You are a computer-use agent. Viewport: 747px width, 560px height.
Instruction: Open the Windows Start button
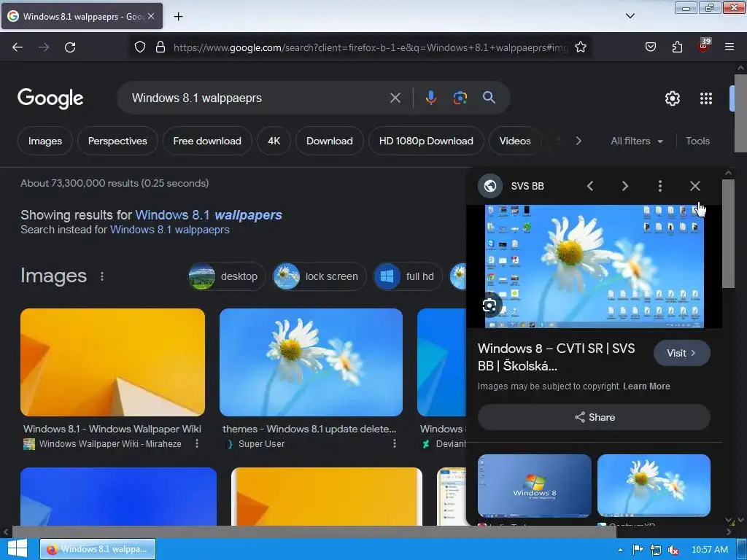coord(18,549)
